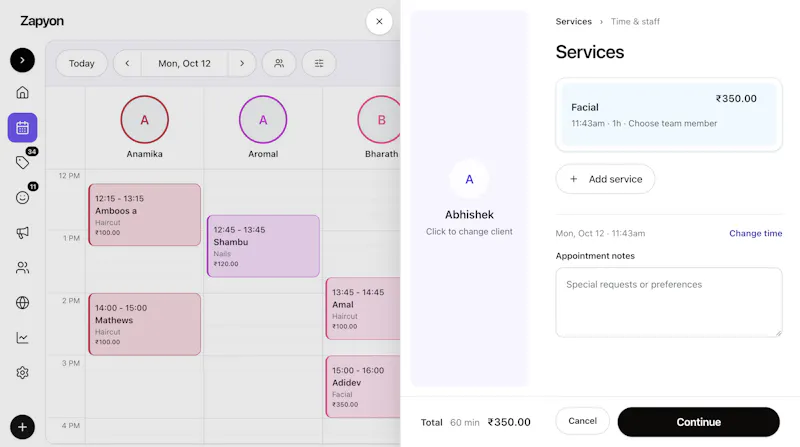Open the team members sidebar icon

click(22, 267)
